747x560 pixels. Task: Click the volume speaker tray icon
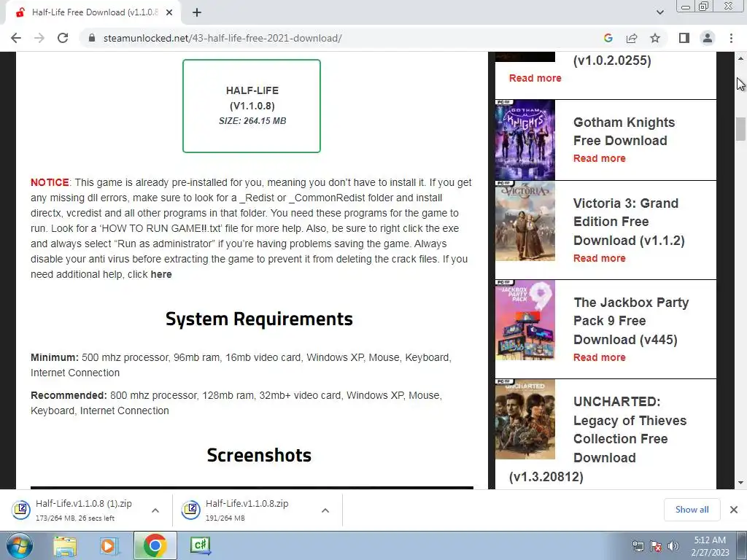coord(673,546)
